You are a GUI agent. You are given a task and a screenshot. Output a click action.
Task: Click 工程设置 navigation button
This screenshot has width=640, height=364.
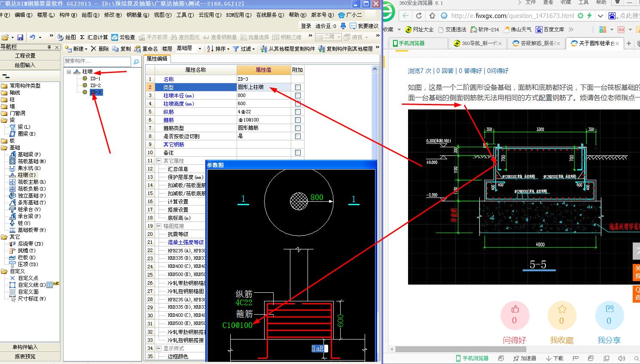tap(25, 56)
